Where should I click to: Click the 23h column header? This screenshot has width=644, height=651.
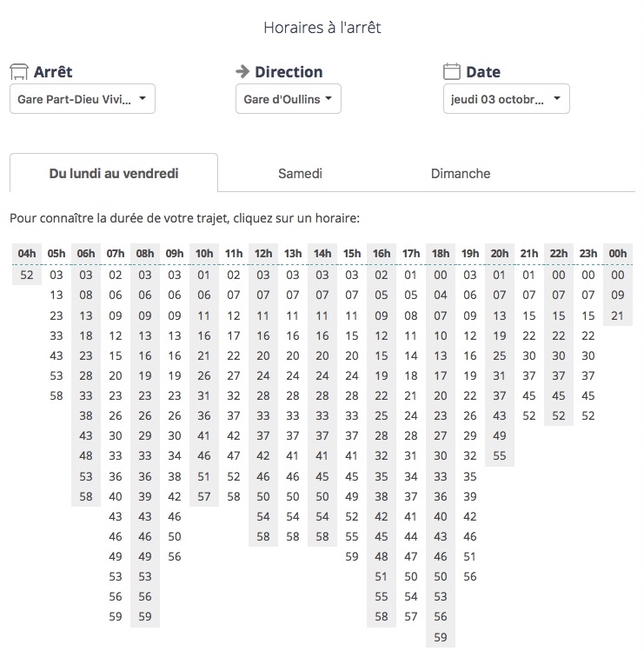pyautogui.click(x=588, y=254)
